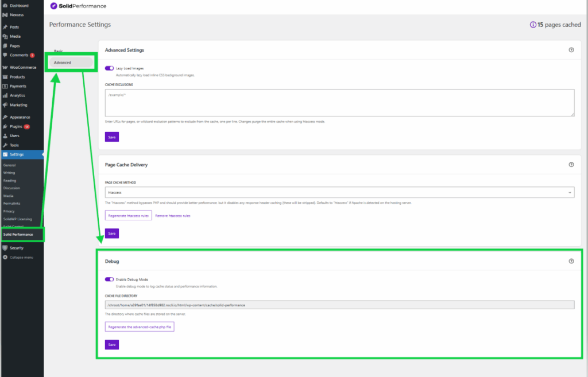
Task: Disable the Enable Debug Mode toggle
Action: pyautogui.click(x=109, y=279)
